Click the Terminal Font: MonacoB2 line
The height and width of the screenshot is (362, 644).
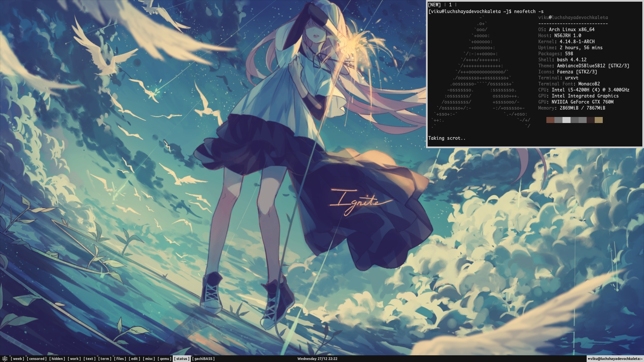pyautogui.click(x=569, y=84)
